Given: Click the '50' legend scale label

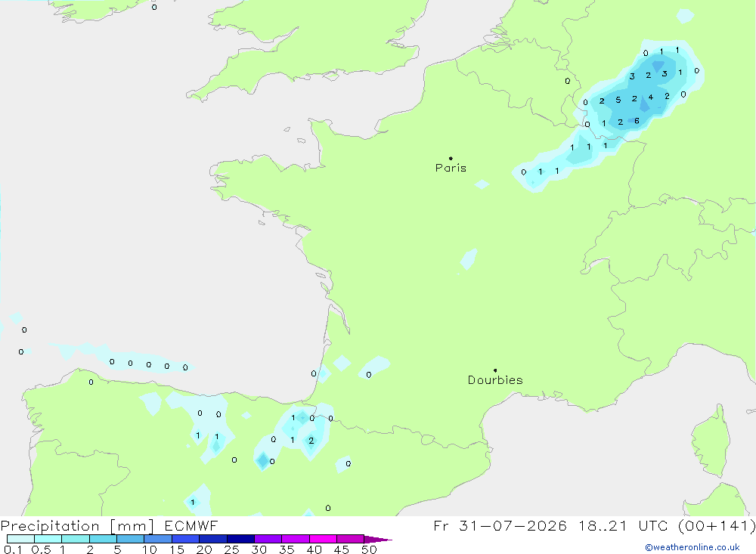Looking at the screenshot, I should point(370,549).
